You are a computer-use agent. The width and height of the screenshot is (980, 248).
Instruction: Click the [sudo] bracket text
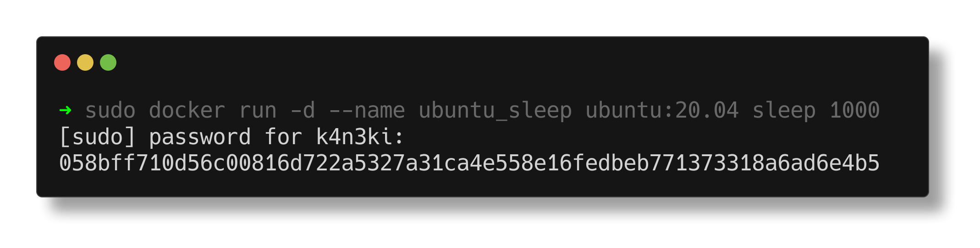[x=98, y=137]
